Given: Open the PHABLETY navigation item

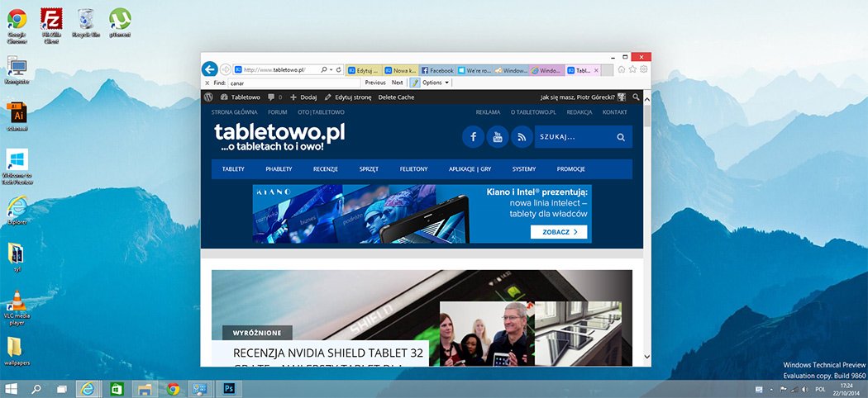Looking at the screenshot, I should point(279,169).
